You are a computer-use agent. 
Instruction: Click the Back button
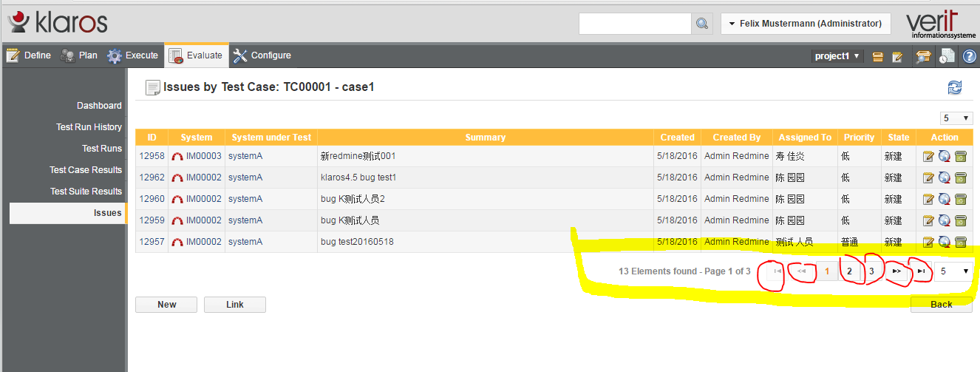tap(941, 305)
